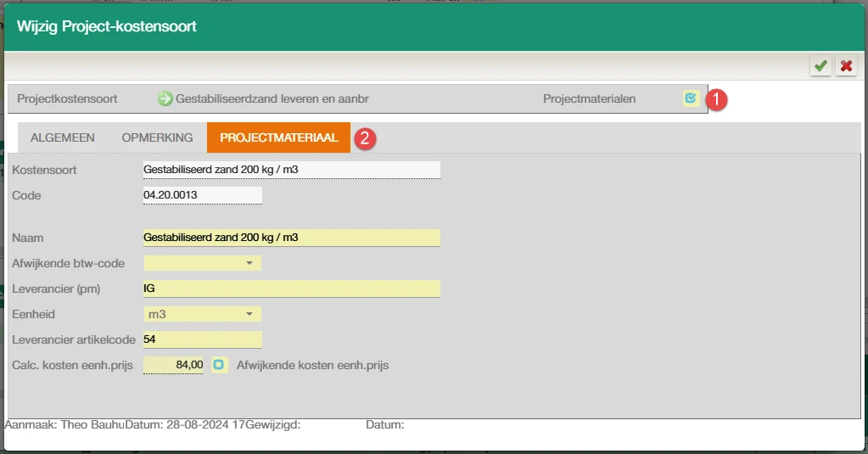
Task: Enable Afwijkende kosten eenh.prijs checkbox
Action: coord(219,365)
